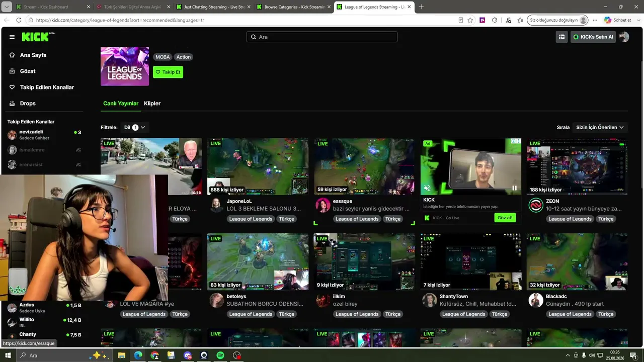Open Windows Start menu

click(x=8, y=355)
